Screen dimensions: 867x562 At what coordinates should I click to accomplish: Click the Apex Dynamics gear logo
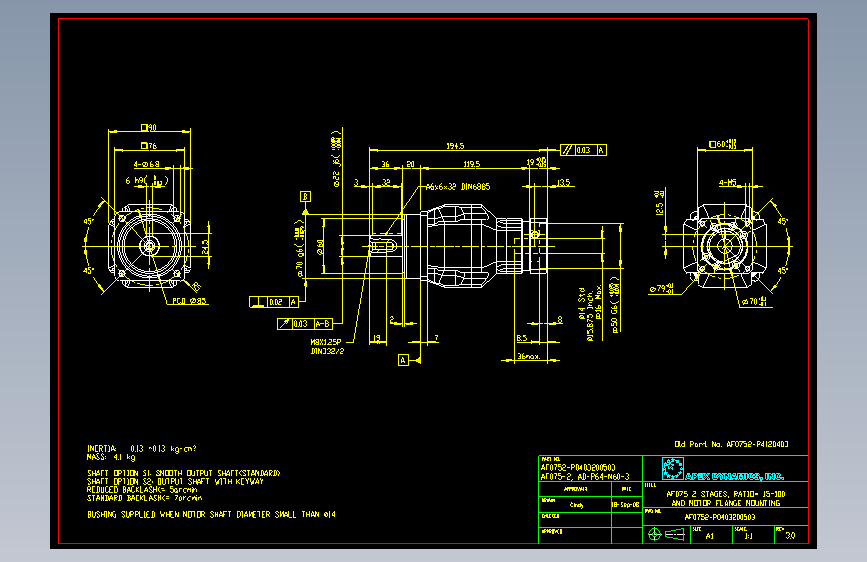click(673, 468)
